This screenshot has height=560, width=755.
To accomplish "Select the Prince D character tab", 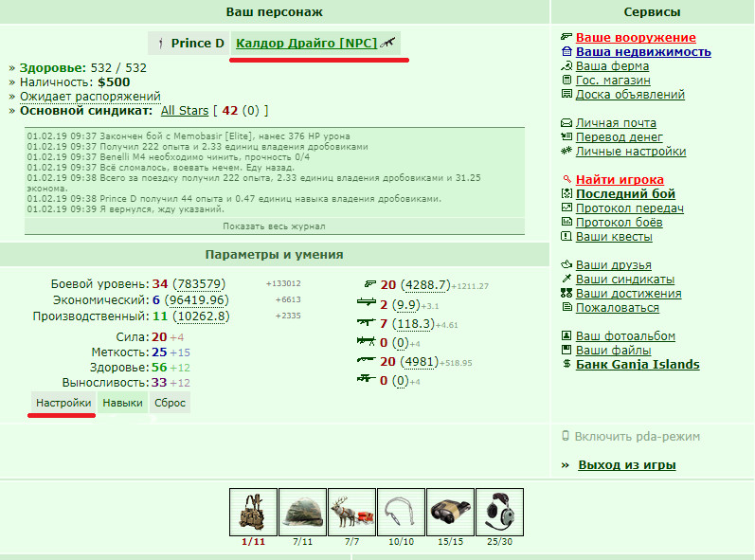I will click(x=189, y=43).
